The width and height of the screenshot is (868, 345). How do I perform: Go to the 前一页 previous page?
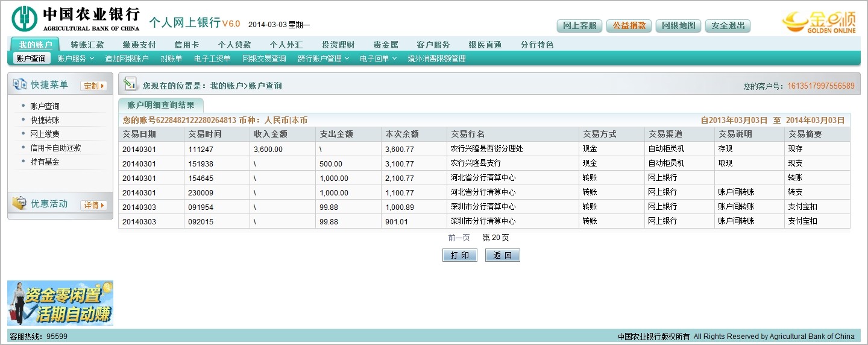click(459, 238)
